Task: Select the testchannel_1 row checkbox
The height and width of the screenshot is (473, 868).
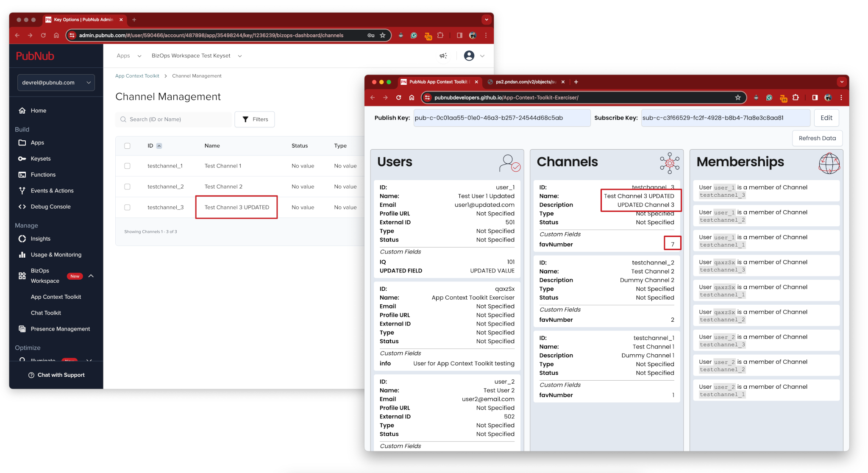Action: (127, 166)
